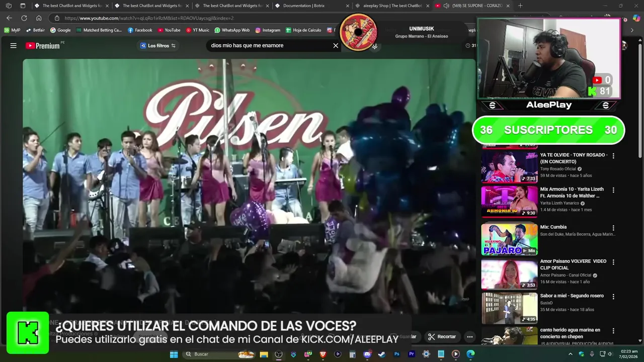Image resolution: width=644 pixels, height=362 pixels.
Task: Open the browser tab actions icon
Action: 23,6
